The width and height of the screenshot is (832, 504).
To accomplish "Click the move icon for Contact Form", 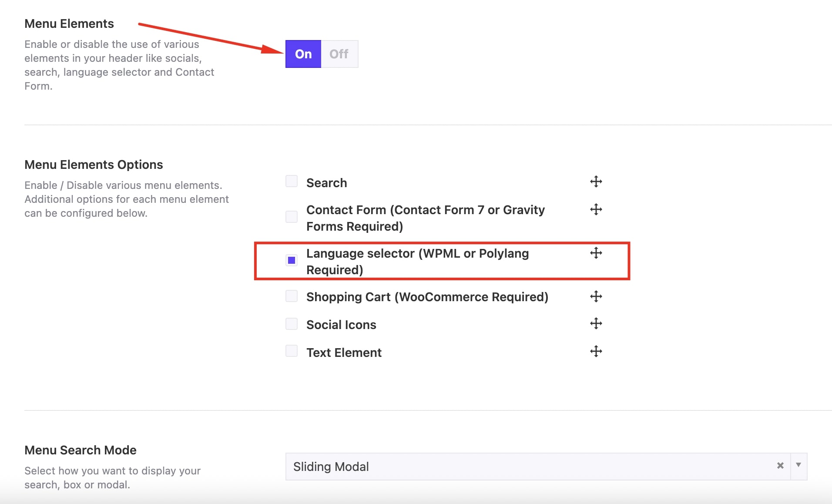I will [x=596, y=210].
